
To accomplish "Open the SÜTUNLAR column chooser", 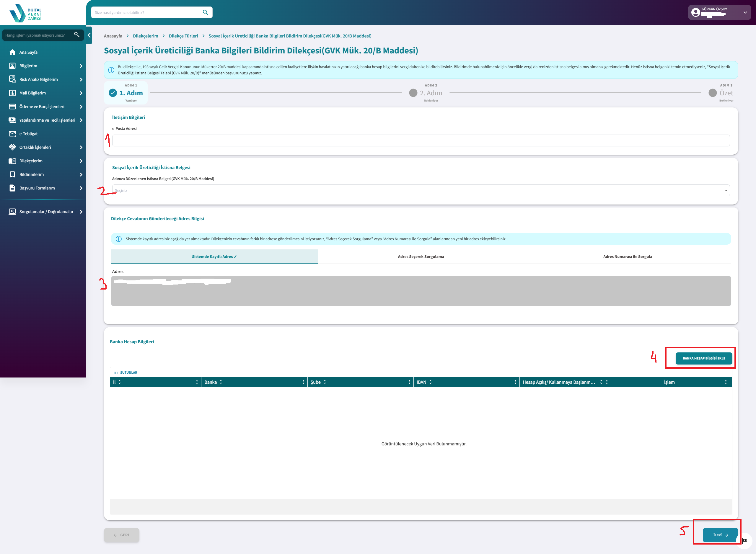I will coord(126,372).
